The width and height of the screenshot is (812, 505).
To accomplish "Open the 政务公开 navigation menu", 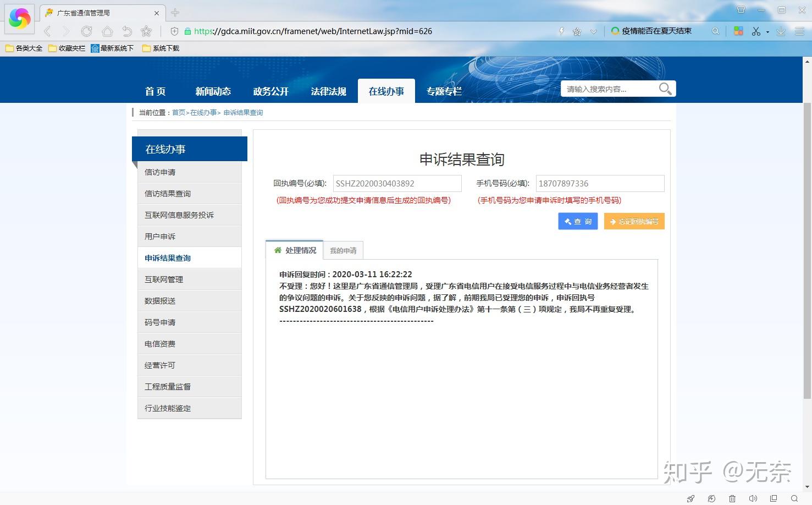I will click(x=271, y=91).
